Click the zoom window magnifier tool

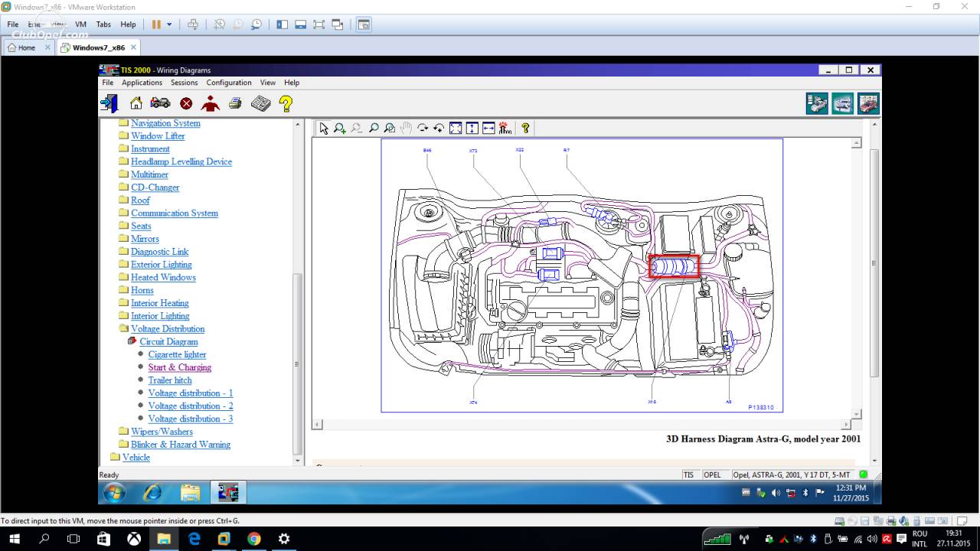point(390,129)
